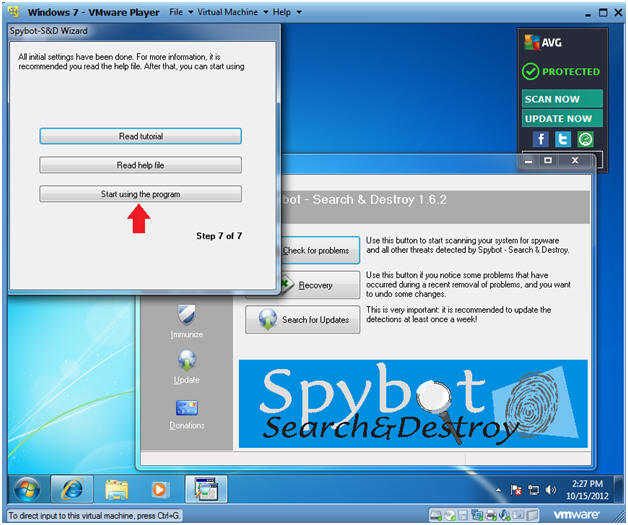Click the 'Spybot-S&D Wizard' title text

pos(48,31)
